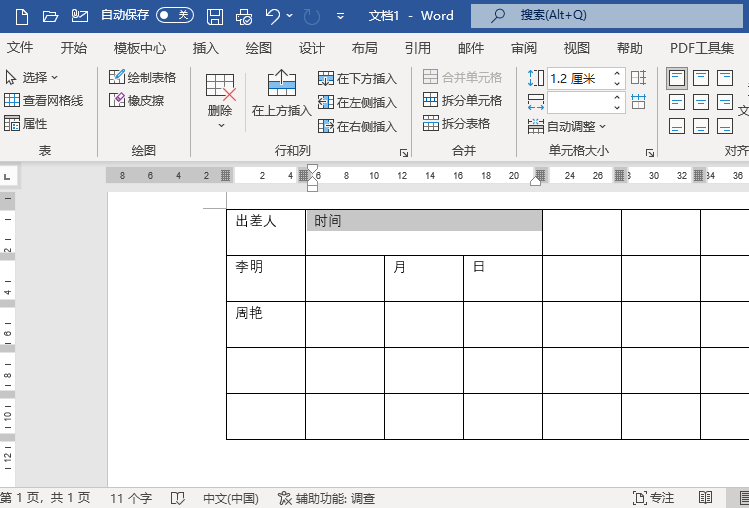The image size is (749, 508).
Task: Select align bottom left icon
Action: tap(677, 127)
